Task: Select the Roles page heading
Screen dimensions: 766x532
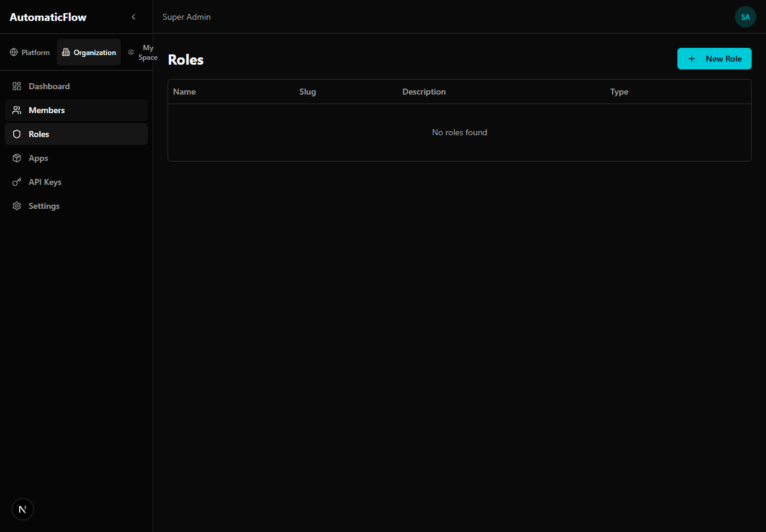Action: click(x=186, y=59)
